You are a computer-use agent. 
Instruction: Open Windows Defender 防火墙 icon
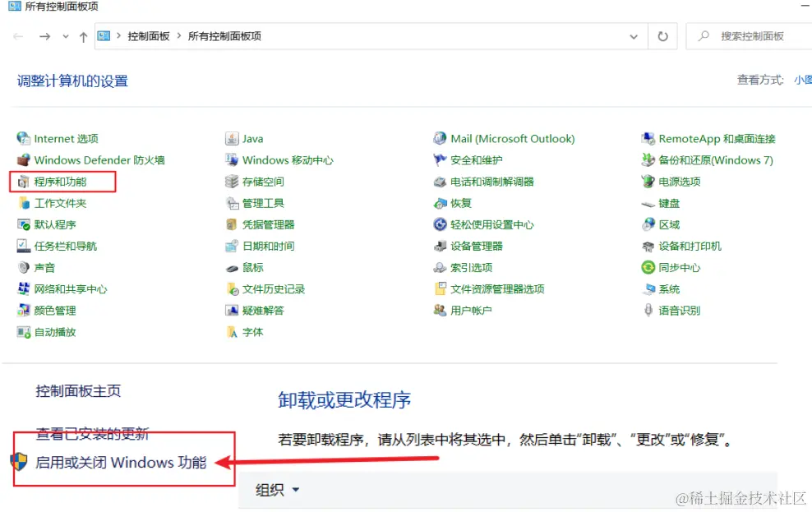(23, 160)
